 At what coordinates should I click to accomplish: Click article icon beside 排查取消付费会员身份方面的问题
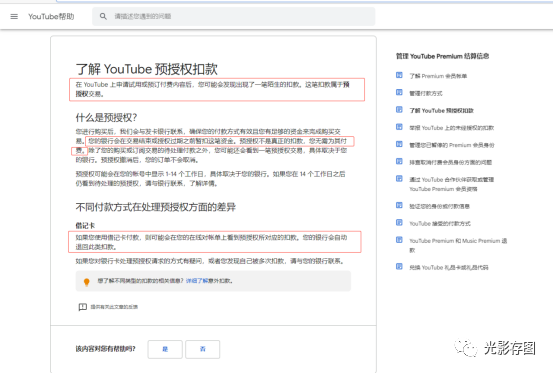399,161
